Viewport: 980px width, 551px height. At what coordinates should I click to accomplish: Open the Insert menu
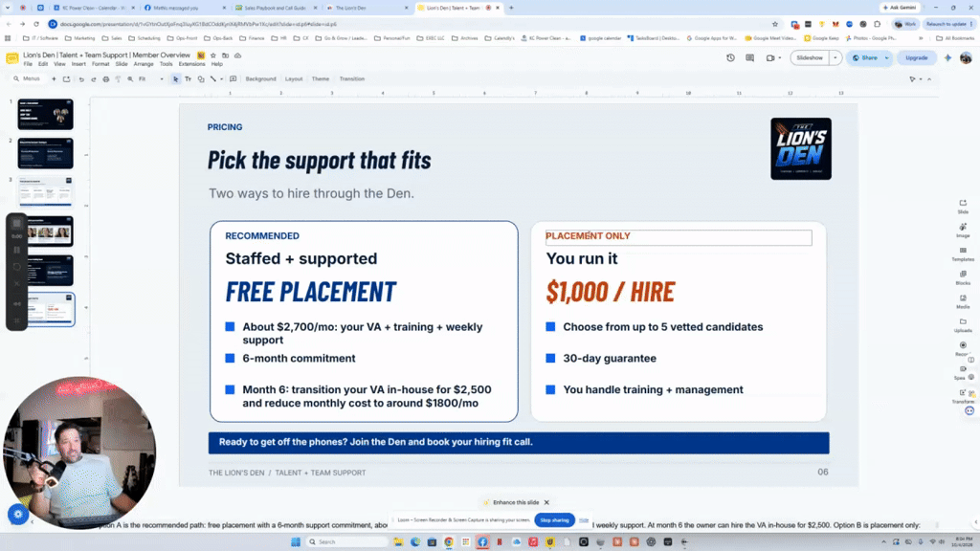tap(78, 64)
